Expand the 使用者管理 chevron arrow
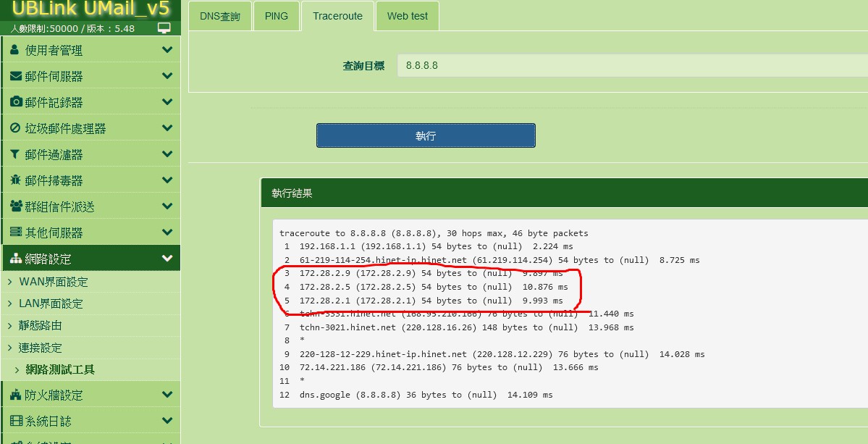 [x=167, y=50]
